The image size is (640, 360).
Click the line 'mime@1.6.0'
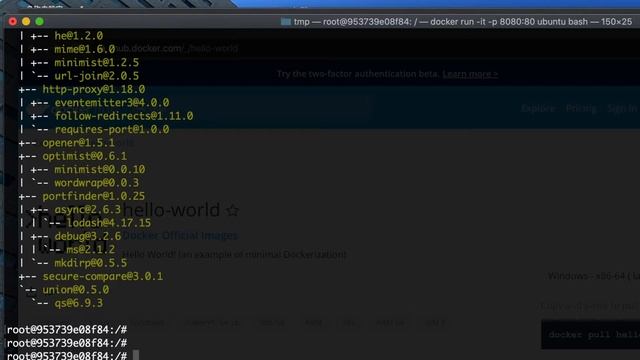85,49
